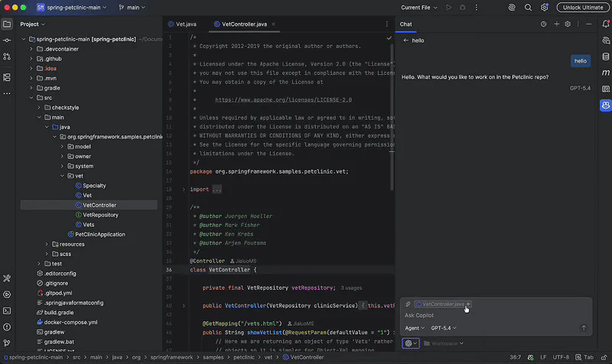Open the AI spiral icon in top toolbar
The width and height of the screenshot is (612, 364).
[x=512, y=8]
